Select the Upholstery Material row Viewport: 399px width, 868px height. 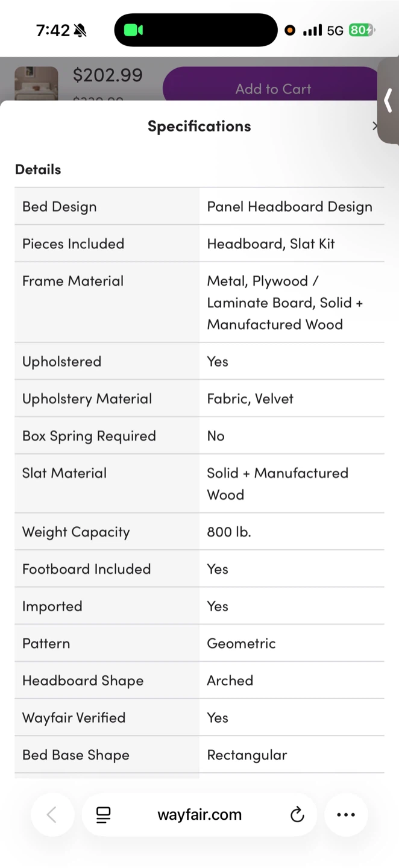199,398
